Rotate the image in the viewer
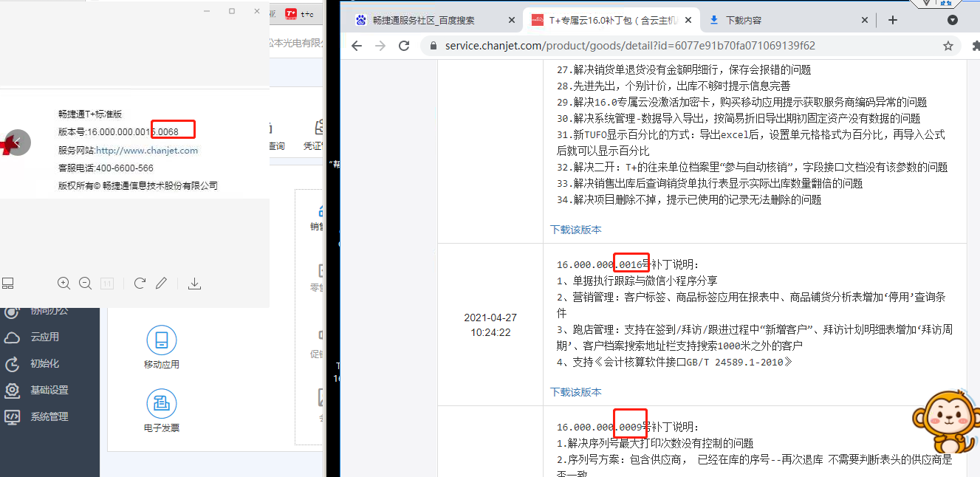The image size is (980, 477). click(x=140, y=283)
